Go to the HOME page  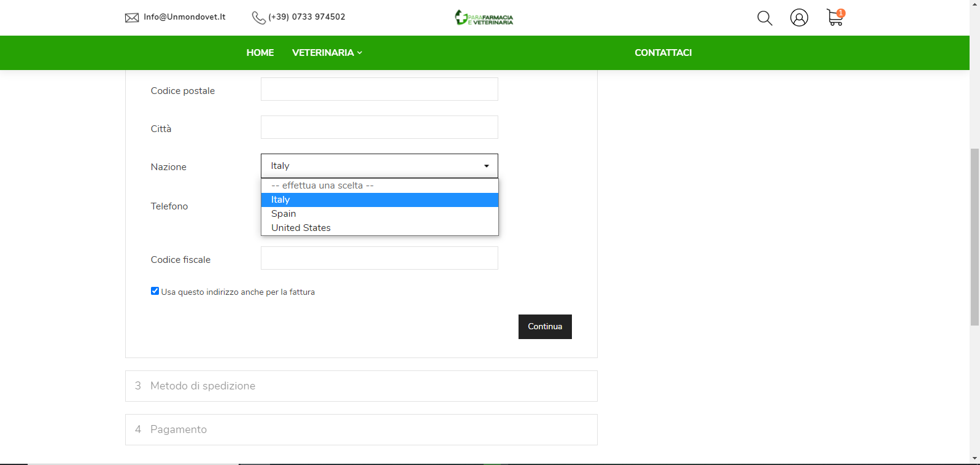pos(260,53)
